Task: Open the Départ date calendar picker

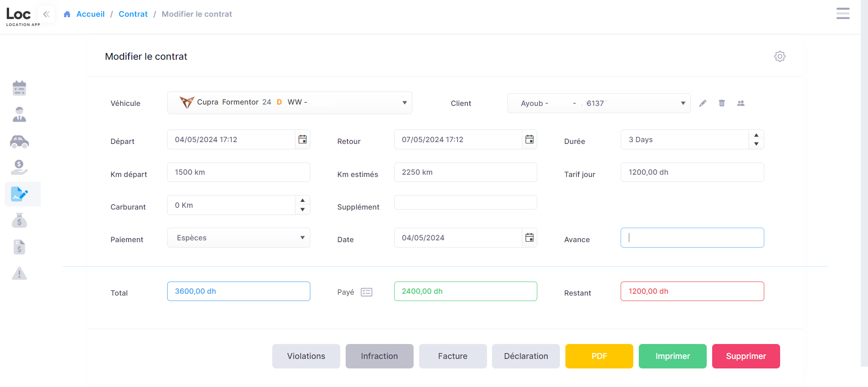Action: pos(303,139)
